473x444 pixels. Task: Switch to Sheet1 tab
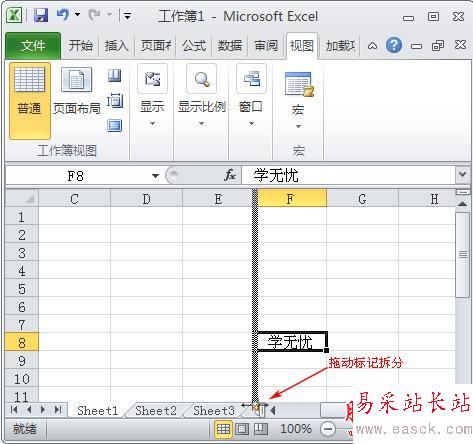click(98, 410)
